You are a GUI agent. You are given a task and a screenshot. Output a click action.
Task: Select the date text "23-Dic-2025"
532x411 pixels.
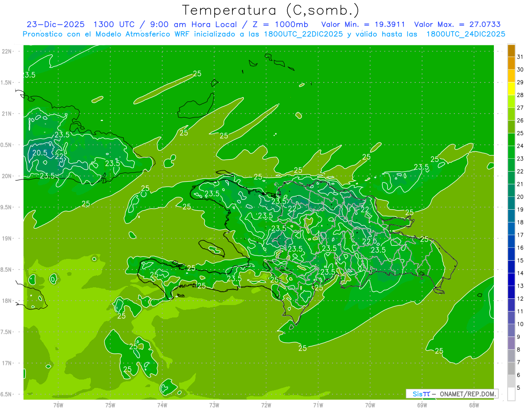pyautogui.click(x=55, y=24)
